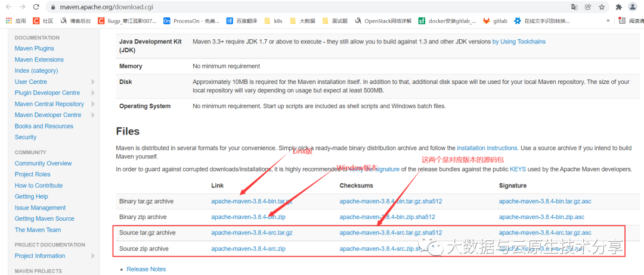Open the 大数据 bookmark folder
Viewport: 644px width, 275px height.
pyautogui.click(x=302, y=21)
